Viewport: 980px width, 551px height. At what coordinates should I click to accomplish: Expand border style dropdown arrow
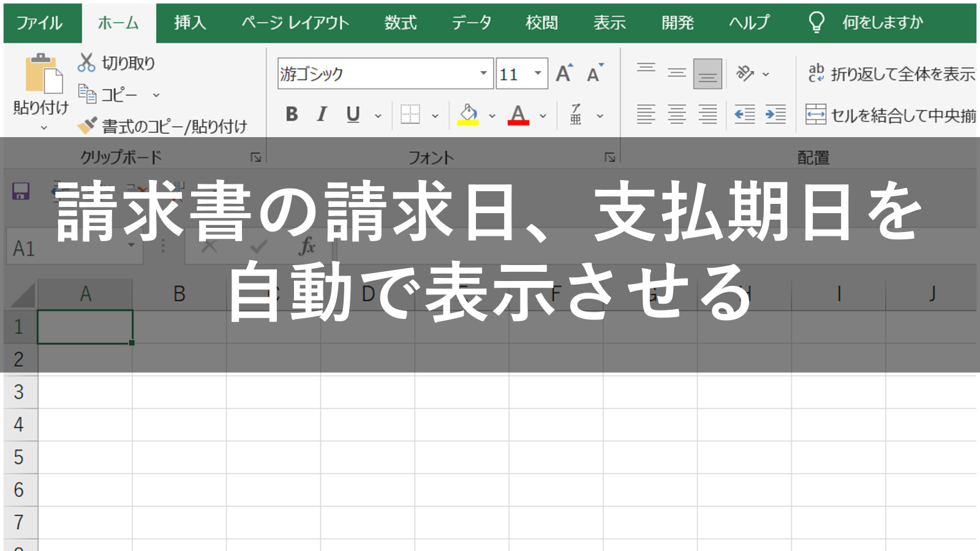coord(435,115)
